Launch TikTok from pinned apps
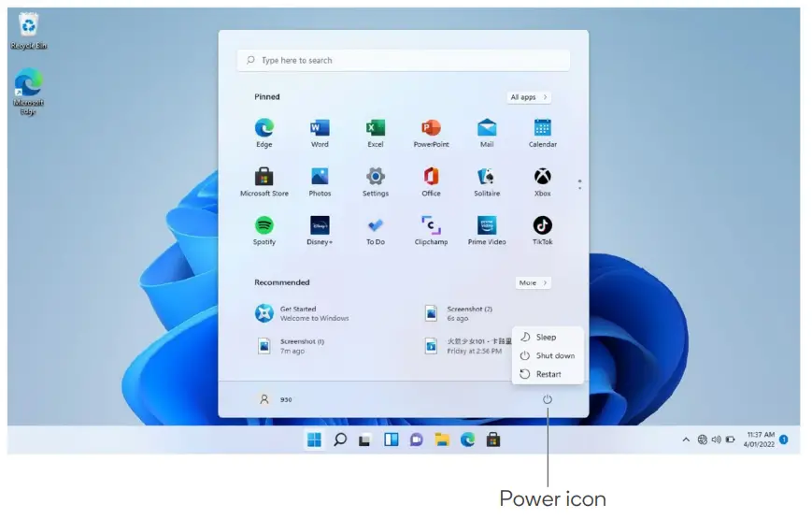Image resolution: width=812 pixels, height=519 pixels. (543, 230)
